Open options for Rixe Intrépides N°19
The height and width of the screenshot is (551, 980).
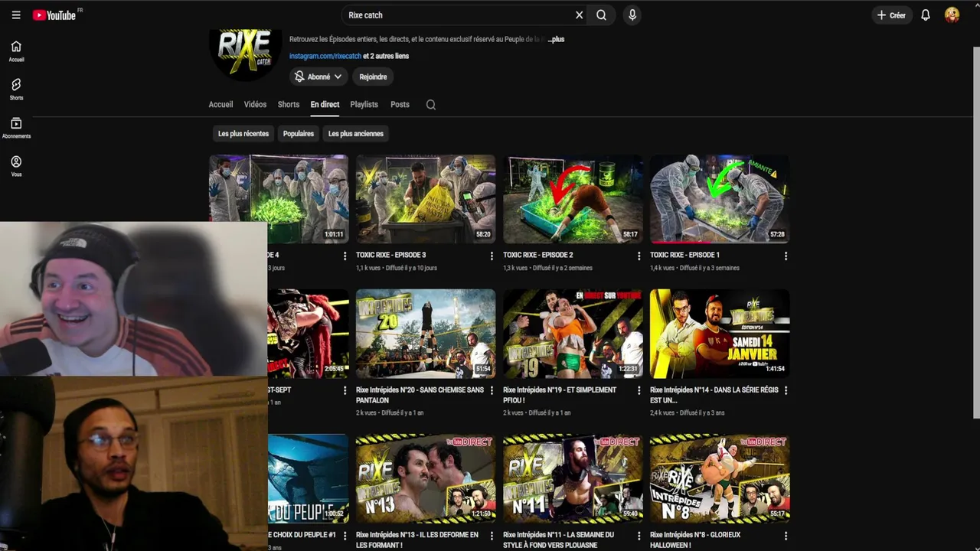click(x=639, y=391)
